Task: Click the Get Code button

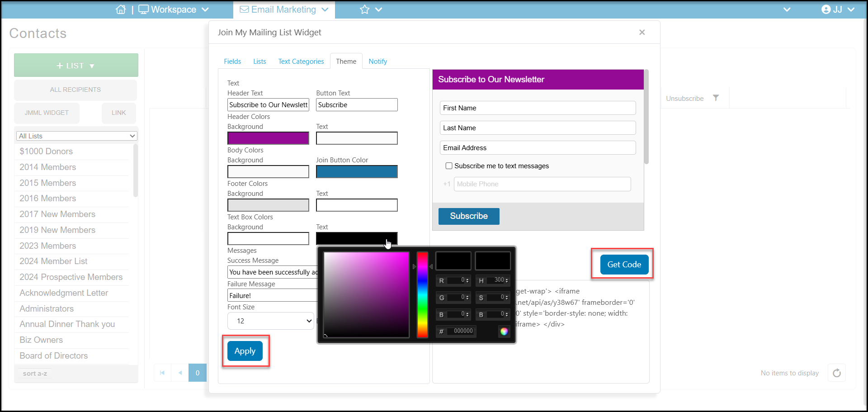Action: [x=624, y=265]
